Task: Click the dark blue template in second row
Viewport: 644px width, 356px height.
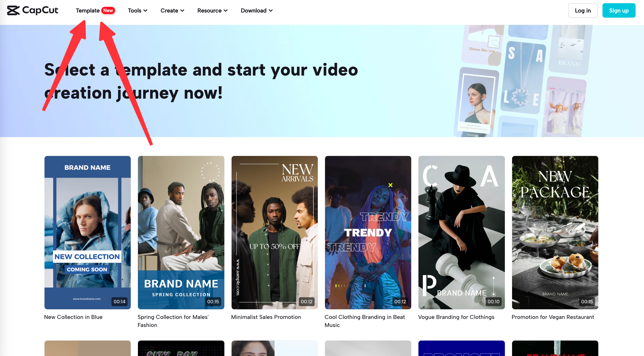Action: [x=462, y=348]
